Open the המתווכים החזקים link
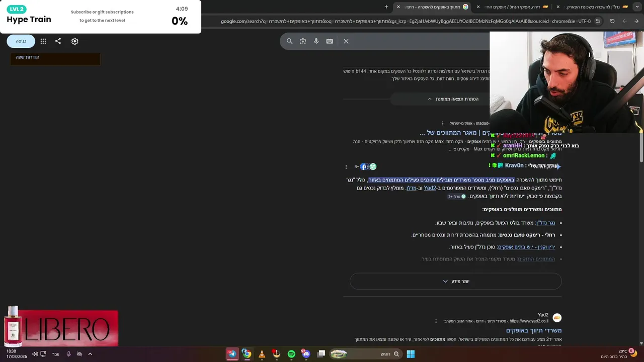Image resolution: width=644 pixels, height=362 pixels. click(536, 259)
